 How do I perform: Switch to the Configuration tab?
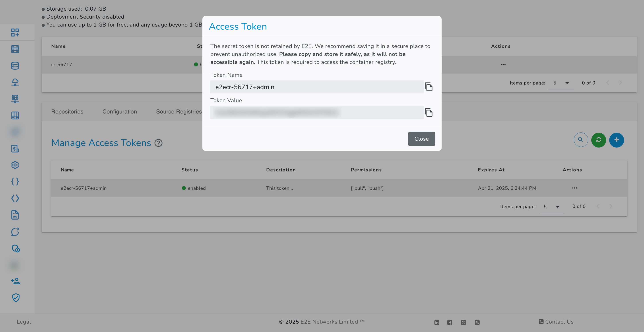120,111
